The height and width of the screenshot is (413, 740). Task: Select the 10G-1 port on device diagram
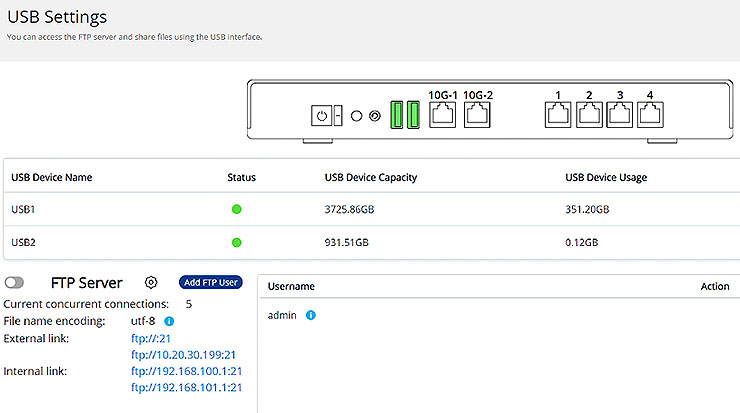pyautogui.click(x=442, y=114)
